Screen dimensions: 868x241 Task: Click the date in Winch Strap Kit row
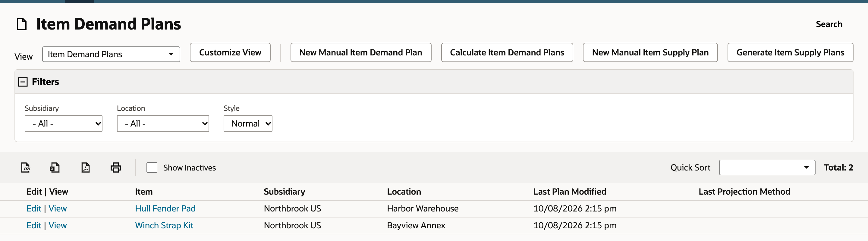pos(575,226)
